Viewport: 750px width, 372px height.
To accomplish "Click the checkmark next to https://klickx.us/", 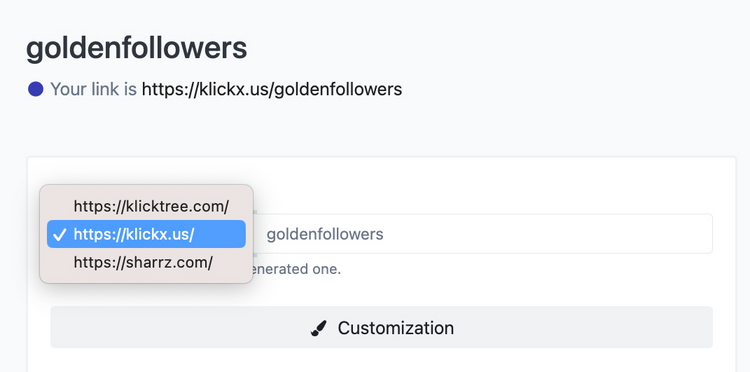I will click(x=60, y=235).
